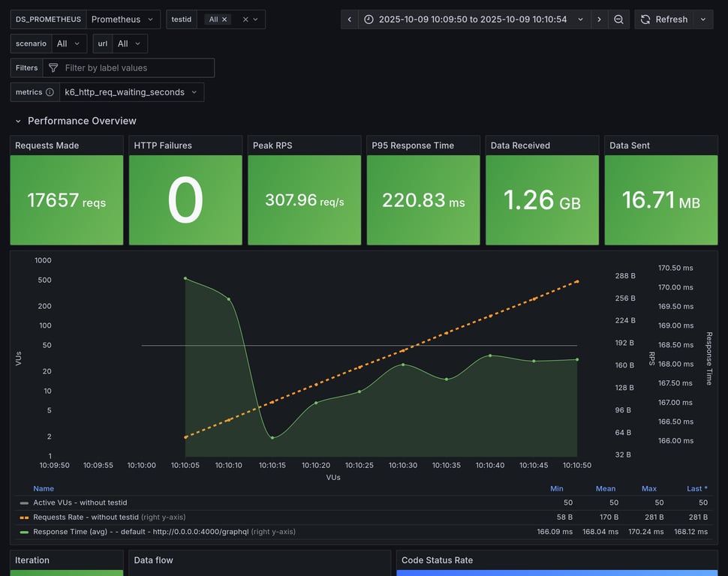The image size is (728, 576).
Task: Click the filter funnel icon
Action: tap(53, 68)
